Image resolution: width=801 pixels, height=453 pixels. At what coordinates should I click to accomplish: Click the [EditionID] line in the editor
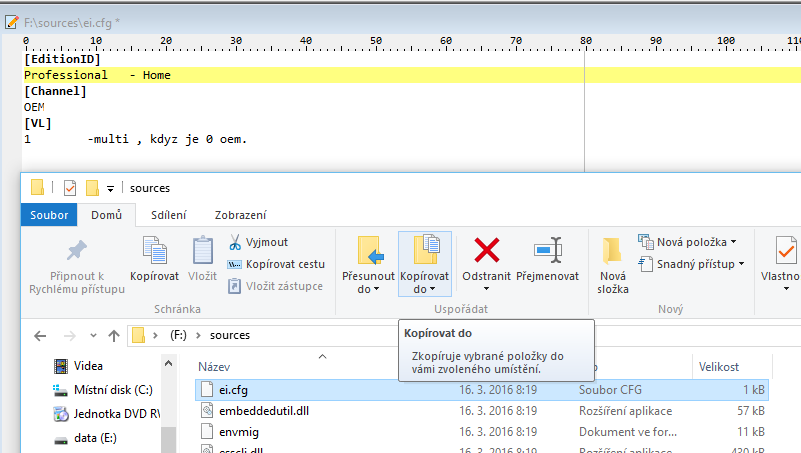62,59
